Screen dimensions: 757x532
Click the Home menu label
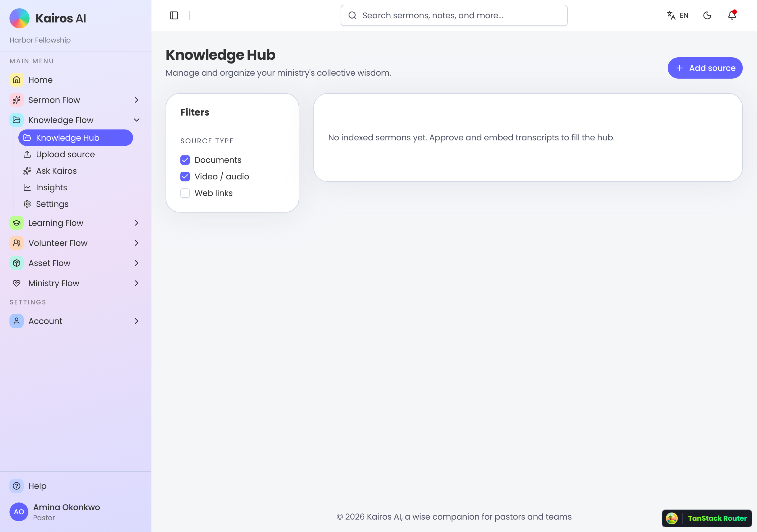tap(41, 80)
